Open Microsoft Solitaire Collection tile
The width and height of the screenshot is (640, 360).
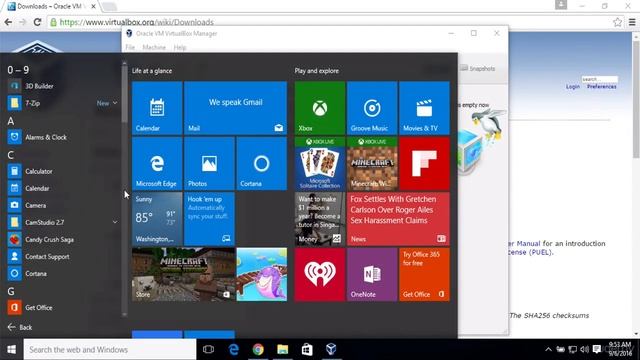320,164
